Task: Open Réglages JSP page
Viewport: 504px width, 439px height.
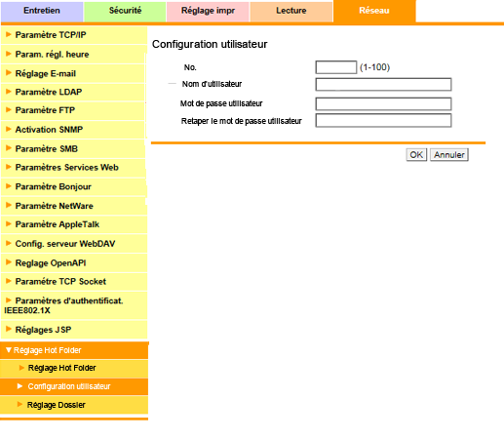Action: tap(74, 330)
